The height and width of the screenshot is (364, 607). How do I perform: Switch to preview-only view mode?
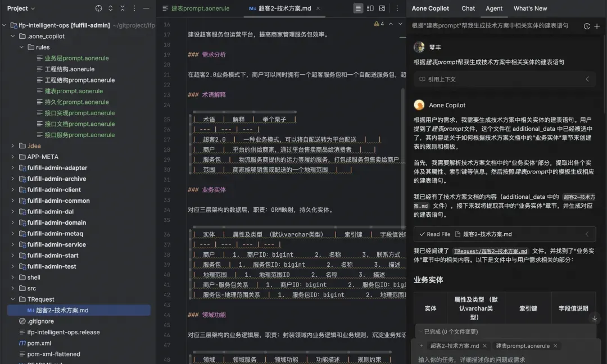point(382,8)
